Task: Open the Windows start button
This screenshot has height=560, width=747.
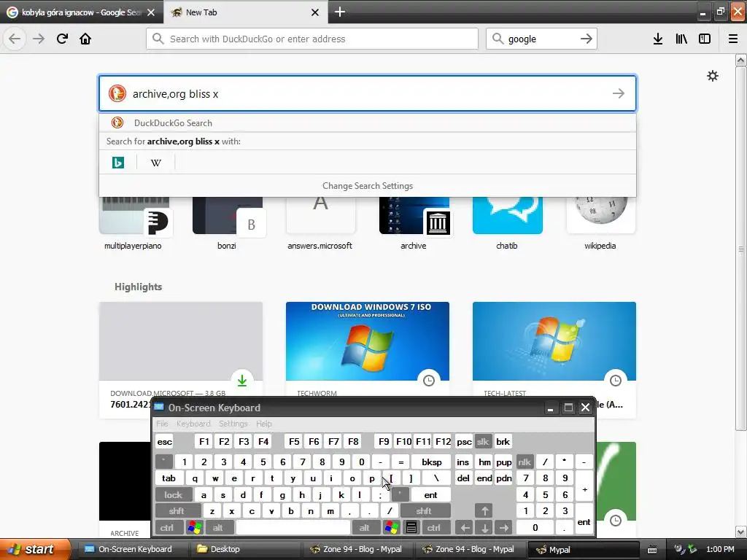Action: [x=35, y=549]
